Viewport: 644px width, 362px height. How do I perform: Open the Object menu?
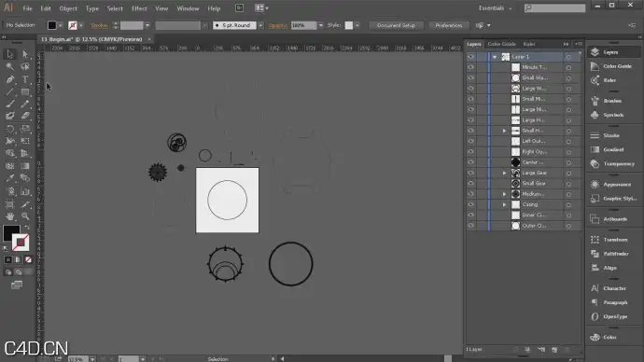pyautogui.click(x=68, y=8)
